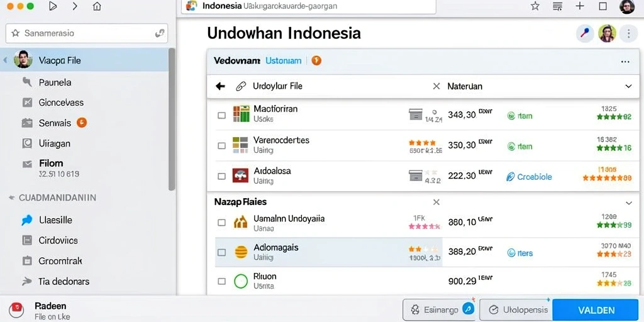Click the Ulolopensis button

[x=516, y=309]
